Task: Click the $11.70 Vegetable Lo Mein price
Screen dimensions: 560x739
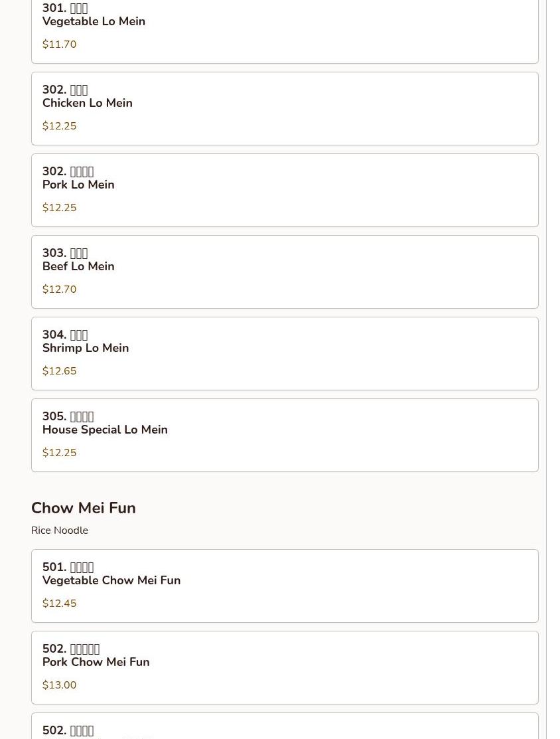Action: [59, 44]
